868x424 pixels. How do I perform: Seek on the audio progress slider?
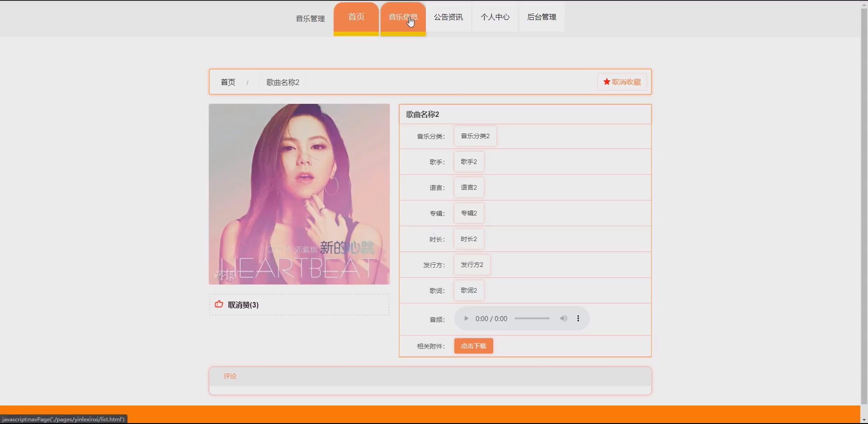[x=532, y=318]
